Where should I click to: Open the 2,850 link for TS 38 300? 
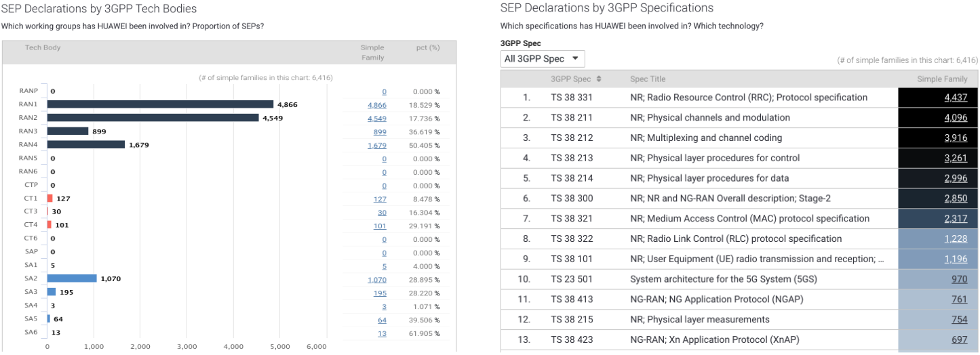click(x=956, y=199)
